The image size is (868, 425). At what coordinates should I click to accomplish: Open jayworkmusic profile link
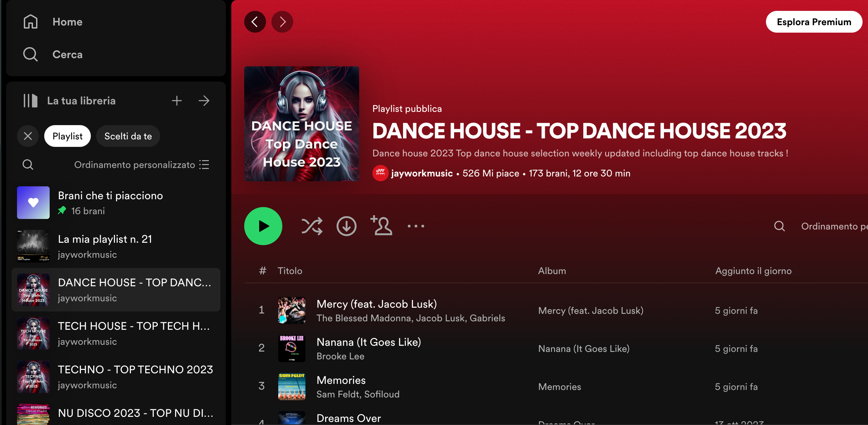click(422, 173)
